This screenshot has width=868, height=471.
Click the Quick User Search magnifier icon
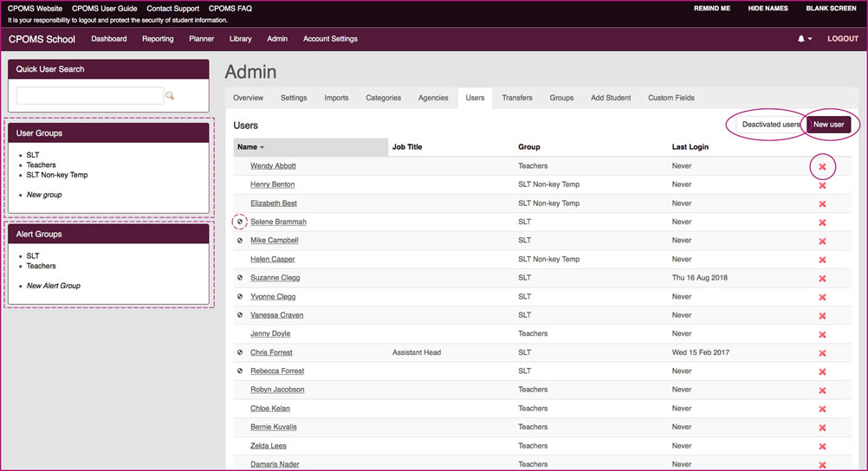[x=170, y=96]
